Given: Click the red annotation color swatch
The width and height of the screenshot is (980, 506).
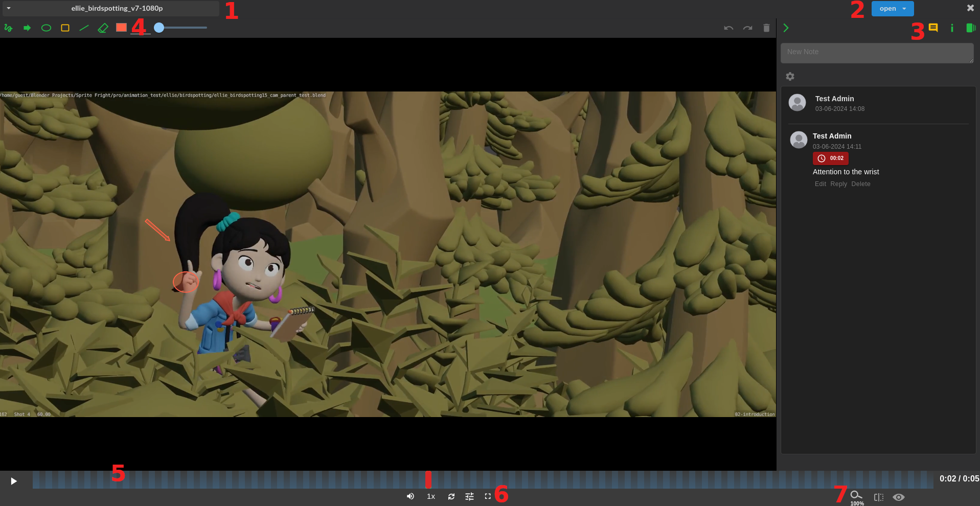Looking at the screenshot, I should 121,28.
